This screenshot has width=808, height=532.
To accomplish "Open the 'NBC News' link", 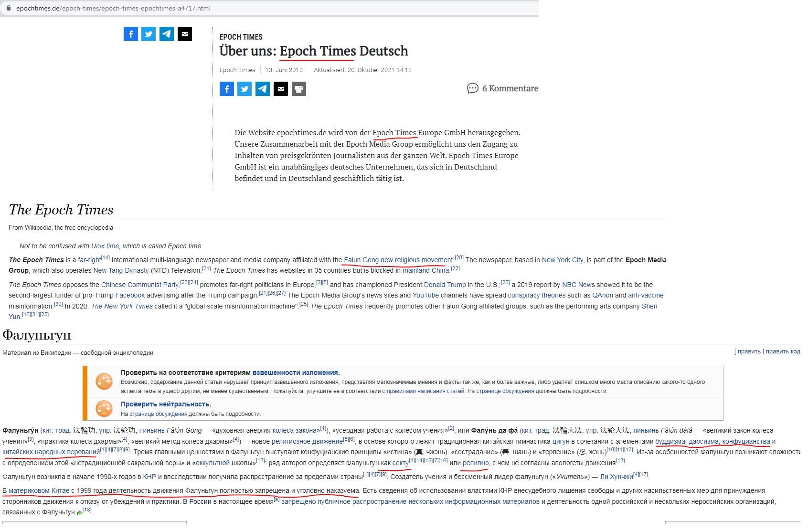I will [578, 285].
